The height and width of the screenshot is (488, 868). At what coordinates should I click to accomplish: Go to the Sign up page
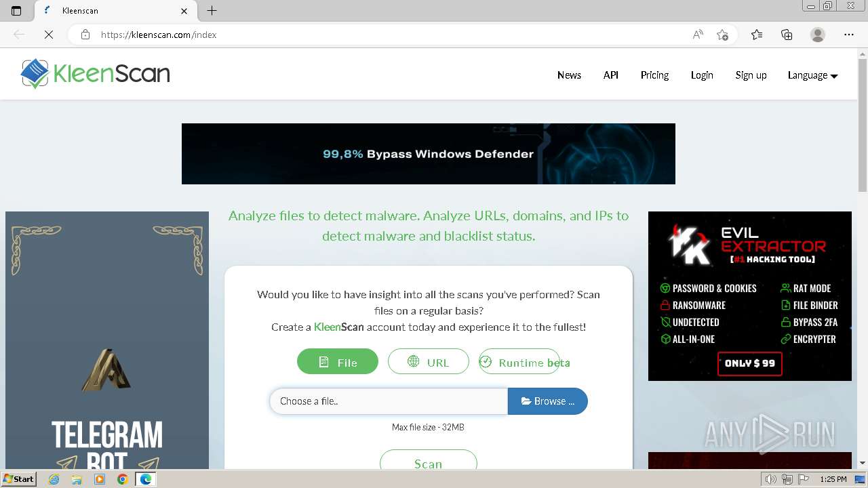pos(751,75)
